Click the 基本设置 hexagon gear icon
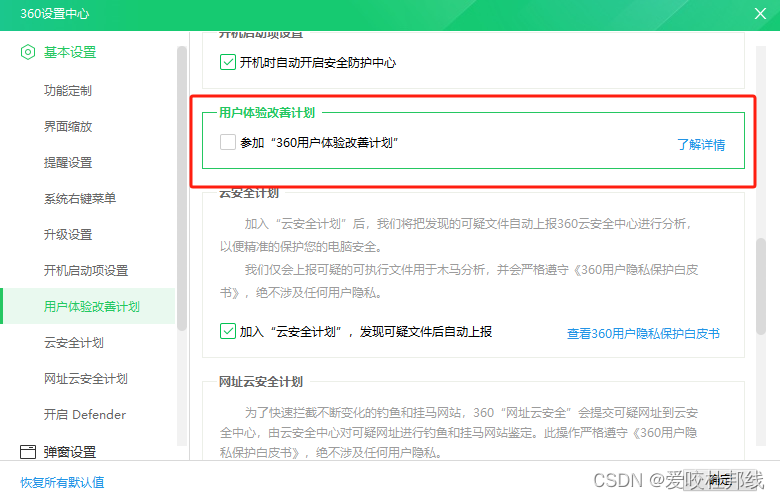Image resolution: width=780 pixels, height=500 pixels. pyautogui.click(x=28, y=52)
